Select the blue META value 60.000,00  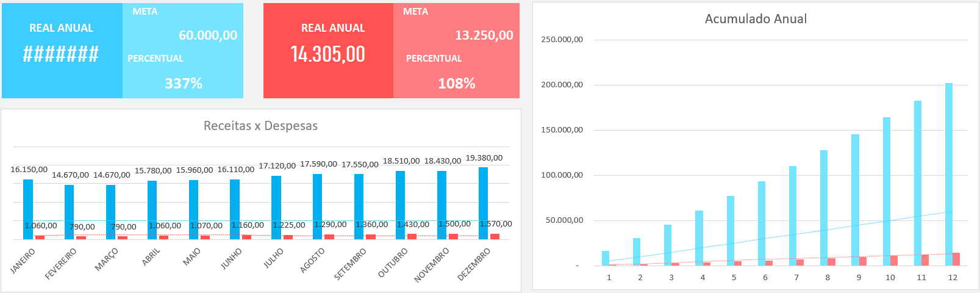coord(208,35)
